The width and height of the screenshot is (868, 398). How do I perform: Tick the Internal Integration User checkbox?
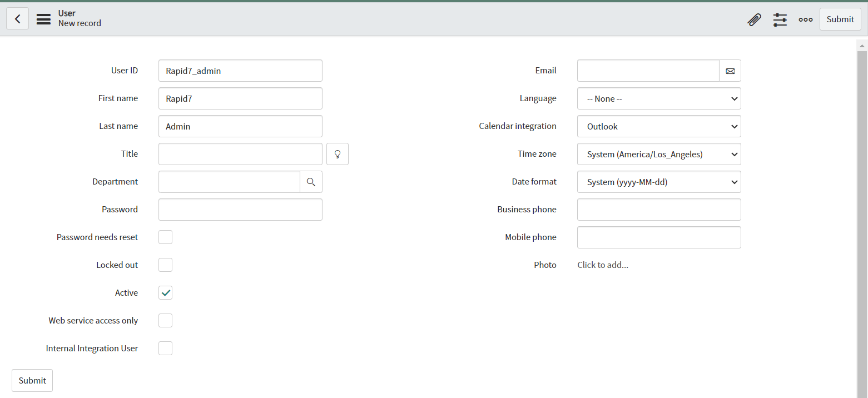coord(165,349)
